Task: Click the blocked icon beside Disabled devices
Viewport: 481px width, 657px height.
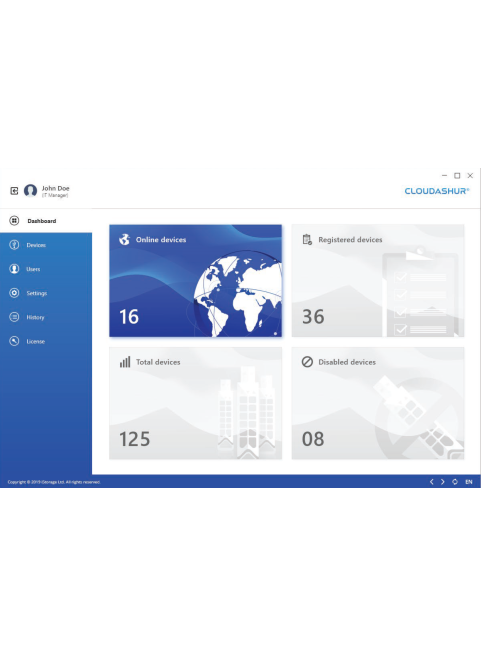Action: click(x=307, y=362)
